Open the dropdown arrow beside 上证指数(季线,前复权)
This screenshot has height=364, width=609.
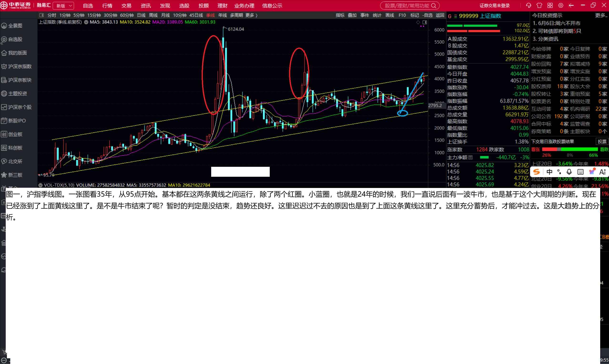(x=86, y=22)
